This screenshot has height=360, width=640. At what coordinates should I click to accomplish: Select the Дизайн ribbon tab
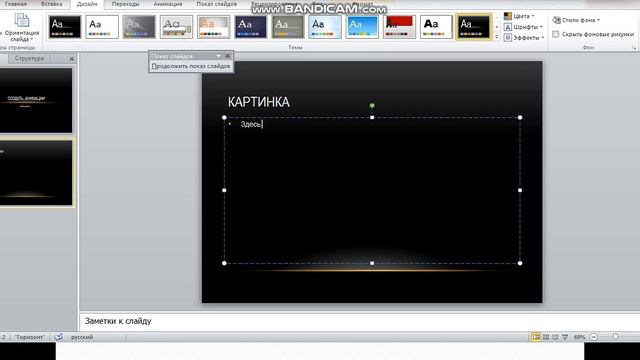pos(87,4)
